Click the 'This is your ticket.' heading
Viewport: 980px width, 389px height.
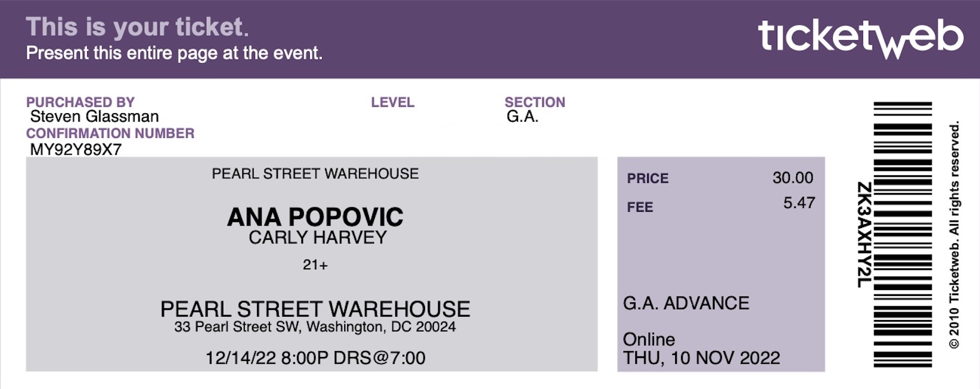(x=137, y=27)
